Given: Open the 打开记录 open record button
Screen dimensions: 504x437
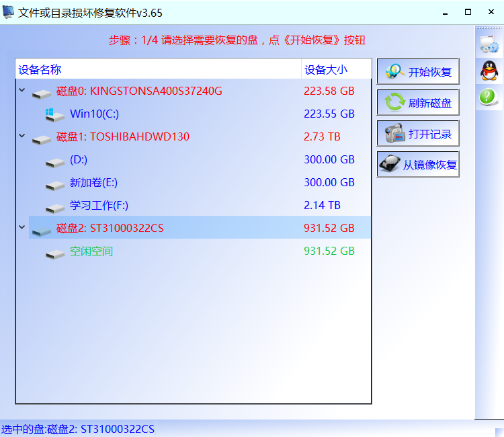Looking at the screenshot, I should click(x=418, y=133).
